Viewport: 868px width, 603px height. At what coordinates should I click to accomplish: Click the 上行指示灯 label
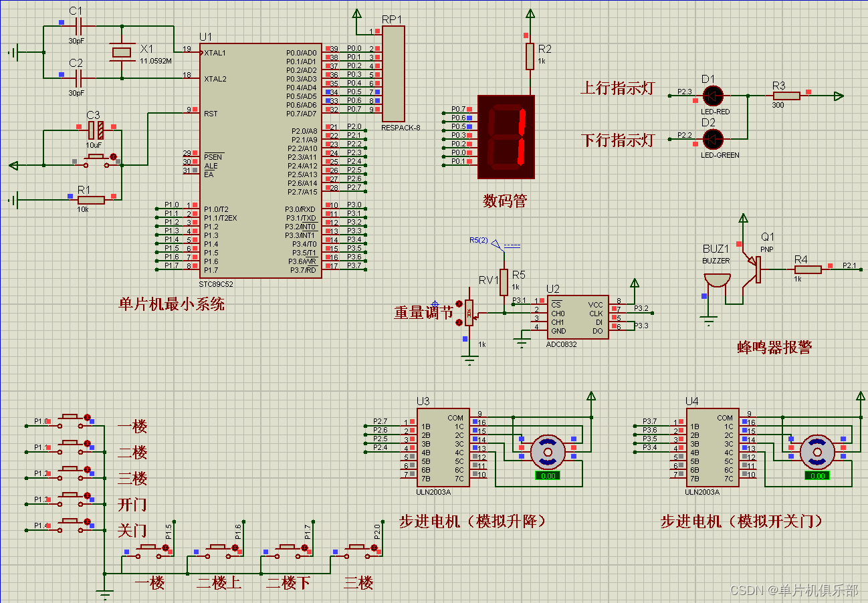pos(617,88)
